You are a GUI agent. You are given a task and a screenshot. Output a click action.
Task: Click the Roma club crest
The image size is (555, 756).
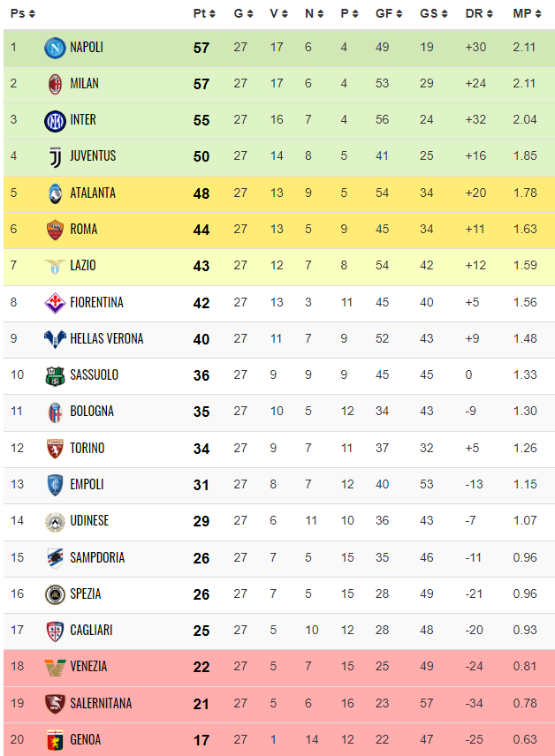point(55,230)
